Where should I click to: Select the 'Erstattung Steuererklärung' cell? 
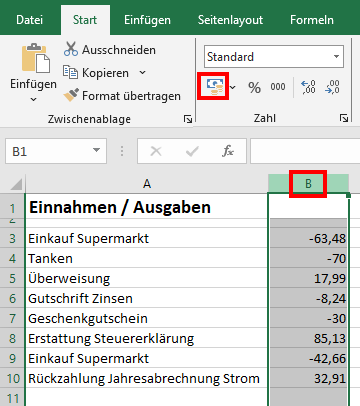(147, 338)
